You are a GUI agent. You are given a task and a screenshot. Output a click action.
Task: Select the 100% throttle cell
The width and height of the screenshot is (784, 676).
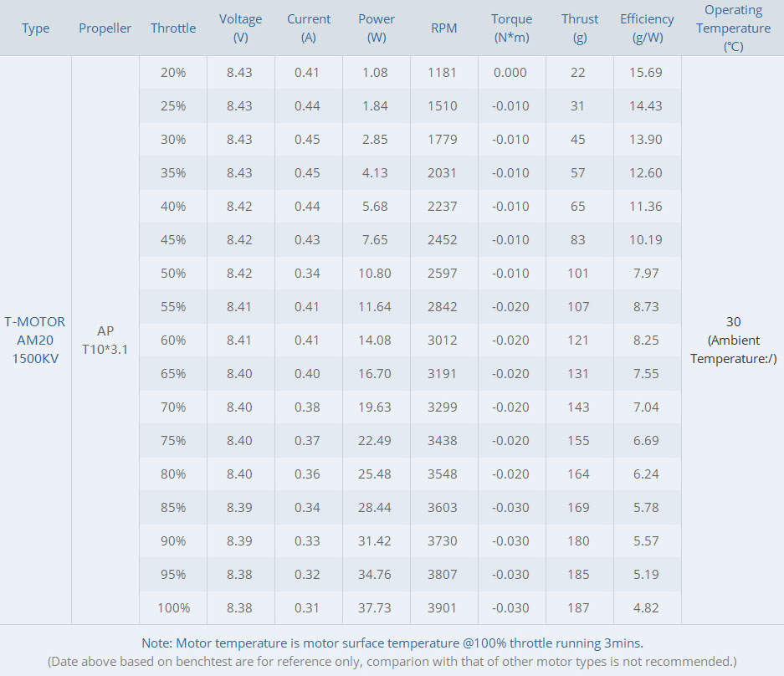(173, 608)
